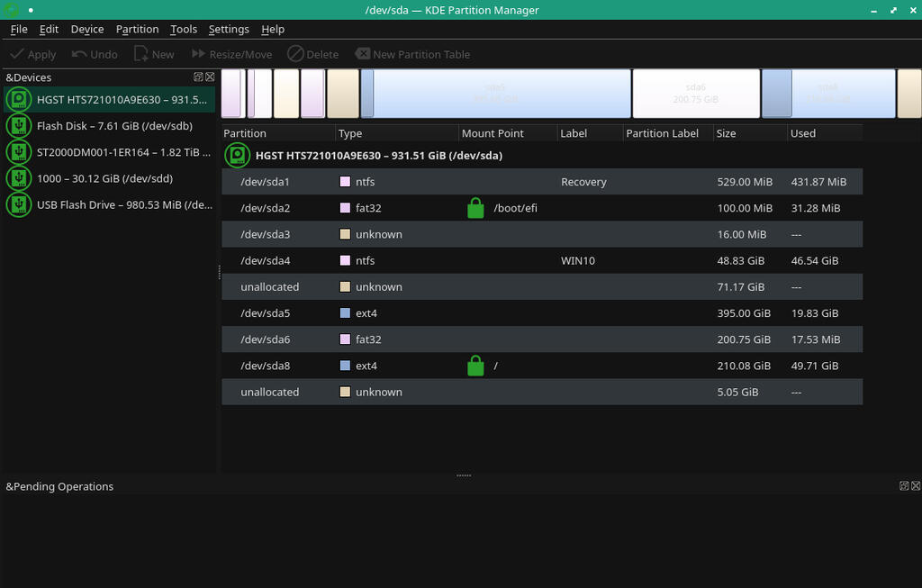Click the Resize/Move toolbar button
This screenshot has height=588, width=922.
tap(231, 55)
